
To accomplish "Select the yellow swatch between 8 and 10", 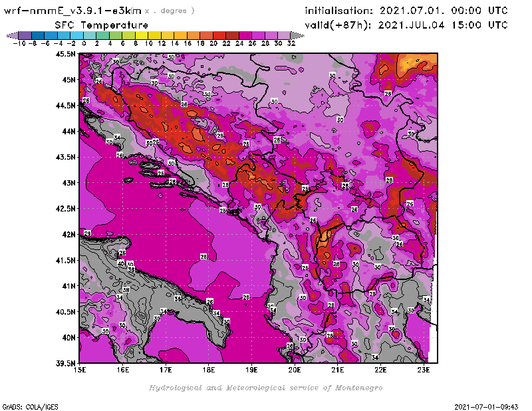I will click(142, 35).
